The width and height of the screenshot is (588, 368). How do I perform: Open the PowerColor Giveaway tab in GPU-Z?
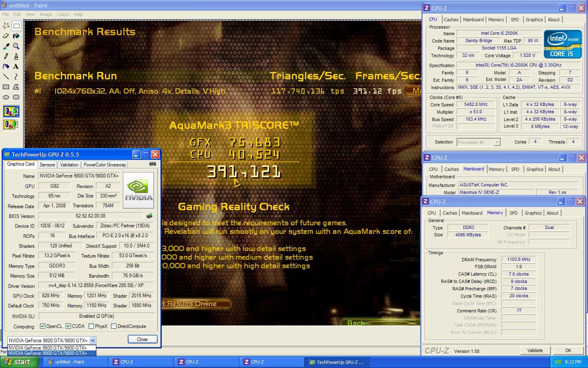(105, 165)
